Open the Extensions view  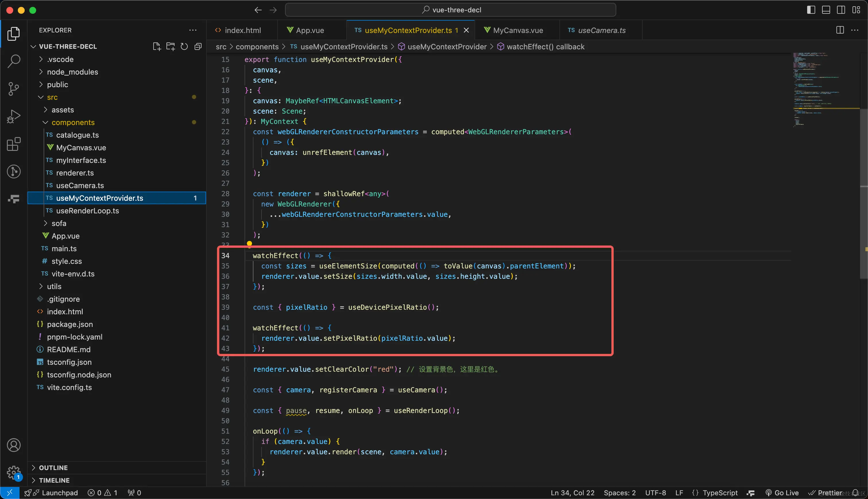14,144
